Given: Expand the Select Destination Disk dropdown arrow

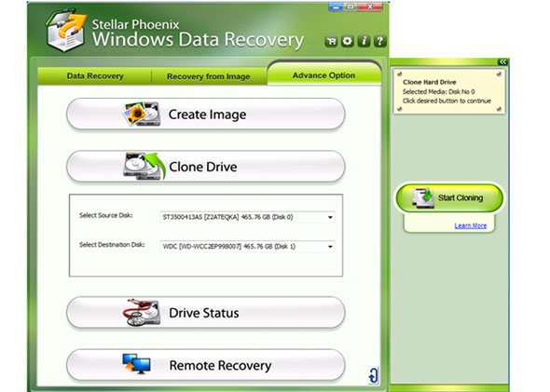Looking at the screenshot, I should (330, 247).
